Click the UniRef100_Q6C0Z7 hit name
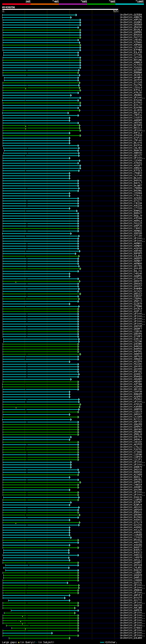Image resolution: width=146 pixels, height=644 pixels. click(131, 155)
